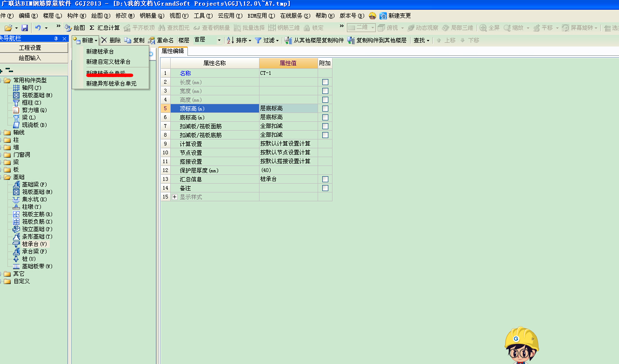Viewport: 619px width, 364px height.
Task: Open 过滤 filter options
Action: [x=266, y=40]
